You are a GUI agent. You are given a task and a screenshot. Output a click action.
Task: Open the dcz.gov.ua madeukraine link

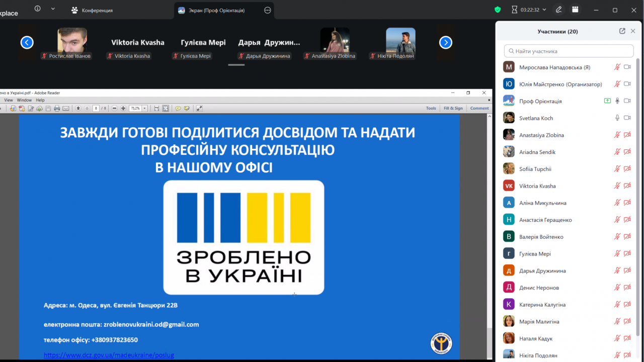point(109,355)
